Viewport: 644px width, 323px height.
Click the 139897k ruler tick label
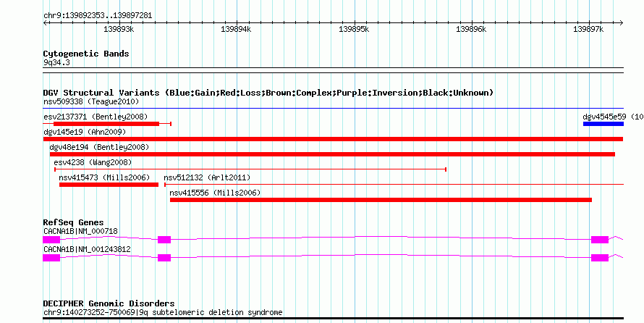coord(588,29)
